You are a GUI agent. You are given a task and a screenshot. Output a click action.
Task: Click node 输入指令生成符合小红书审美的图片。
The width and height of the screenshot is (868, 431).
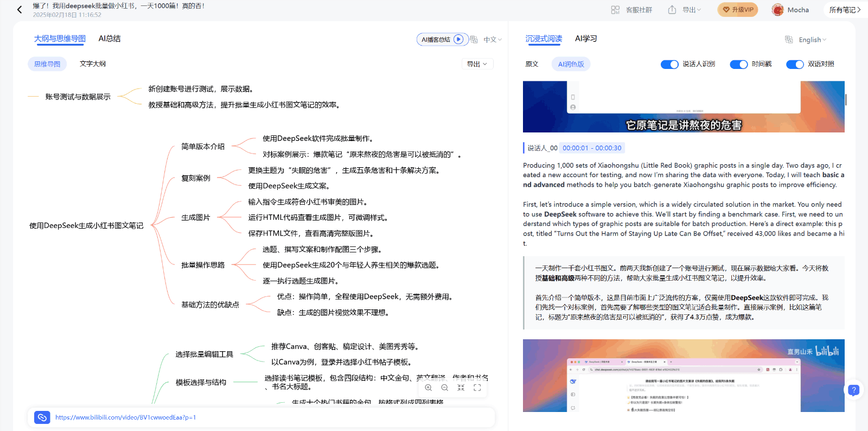[309, 202]
